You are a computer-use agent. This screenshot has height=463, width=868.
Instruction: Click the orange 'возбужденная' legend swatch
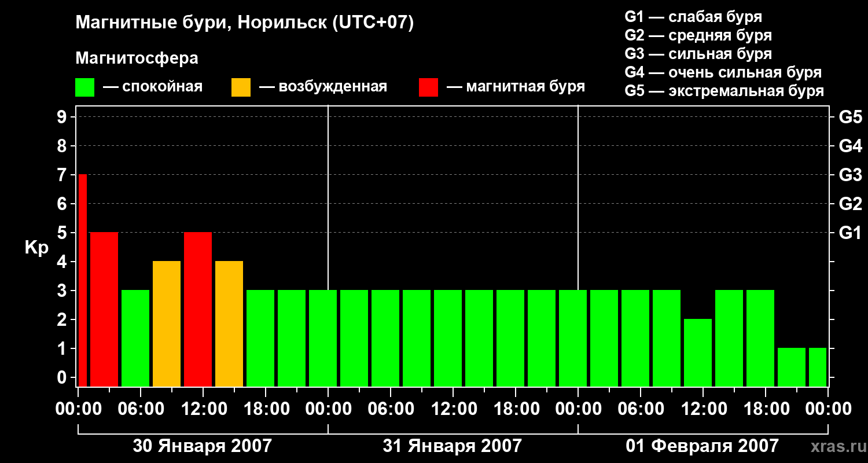241,87
